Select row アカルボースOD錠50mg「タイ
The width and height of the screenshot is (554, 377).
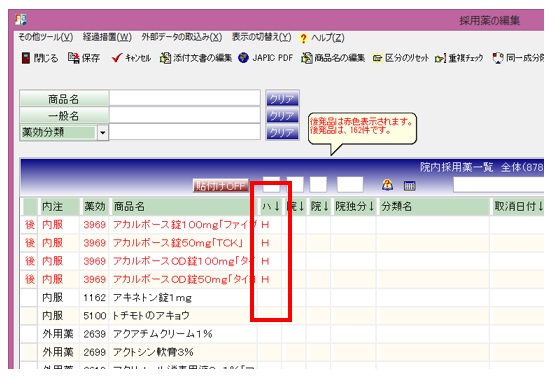(x=282, y=279)
